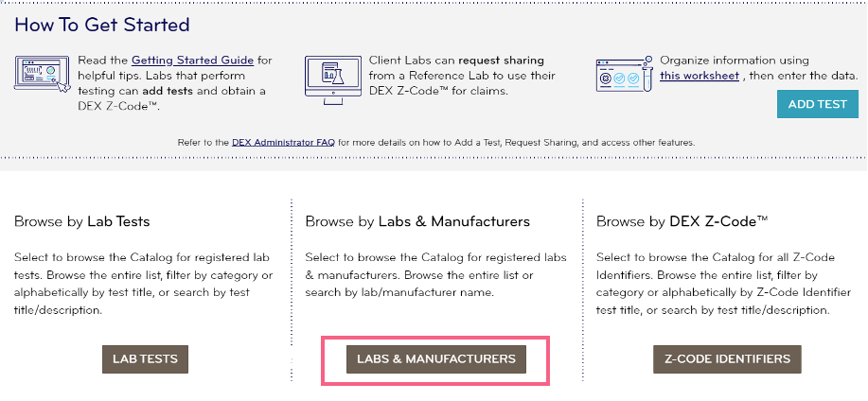
Task: Click the labs & manufacturers description paragraph
Action: [434, 274]
